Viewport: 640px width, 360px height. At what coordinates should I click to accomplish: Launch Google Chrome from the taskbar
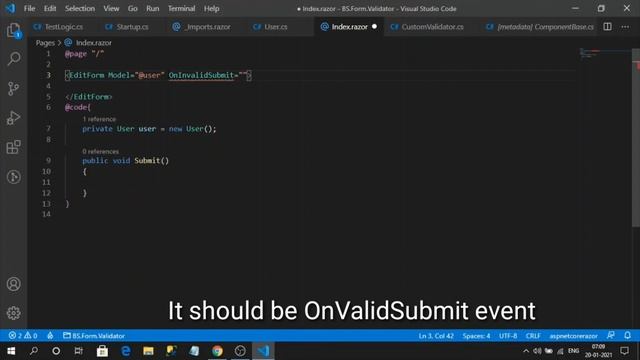pyautogui.click(x=217, y=351)
